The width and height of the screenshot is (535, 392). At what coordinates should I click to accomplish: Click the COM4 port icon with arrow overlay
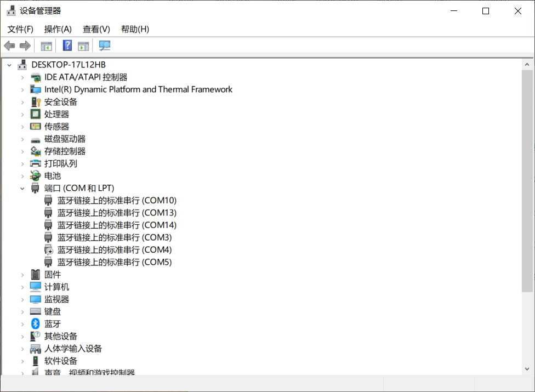48,250
